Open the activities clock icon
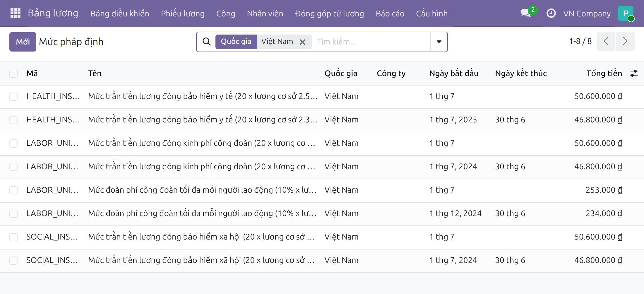 551,13
